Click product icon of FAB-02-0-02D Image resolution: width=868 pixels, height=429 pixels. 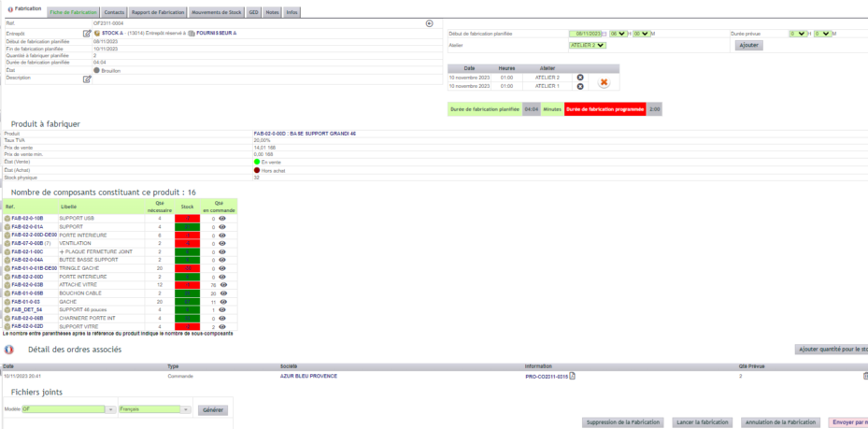pyautogui.click(x=7, y=326)
